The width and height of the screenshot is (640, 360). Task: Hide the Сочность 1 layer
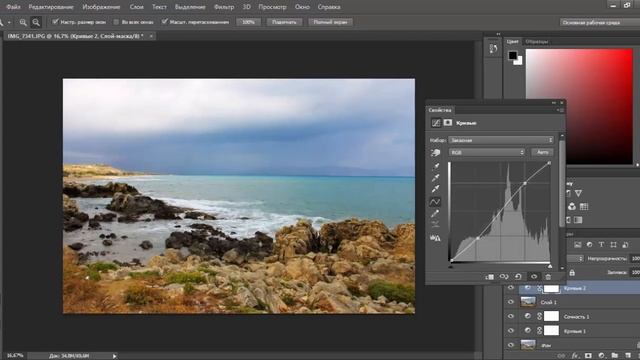pyautogui.click(x=511, y=316)
